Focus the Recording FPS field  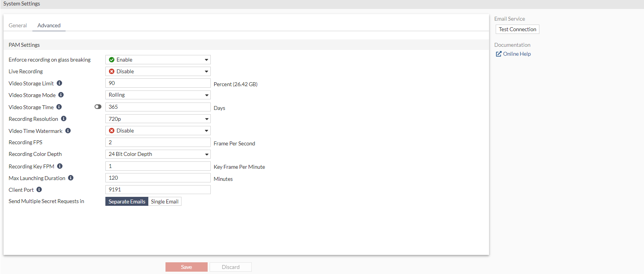point(158,142)
